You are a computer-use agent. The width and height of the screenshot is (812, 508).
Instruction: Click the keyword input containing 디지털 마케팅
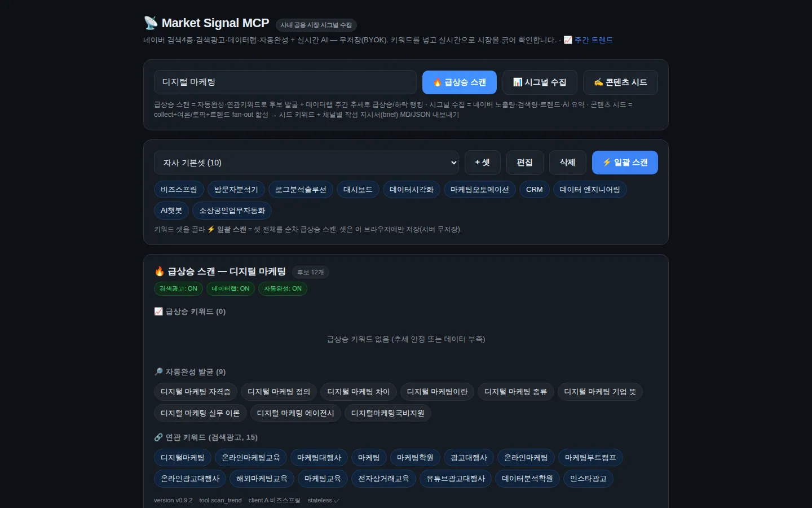(x=285, y=82)
